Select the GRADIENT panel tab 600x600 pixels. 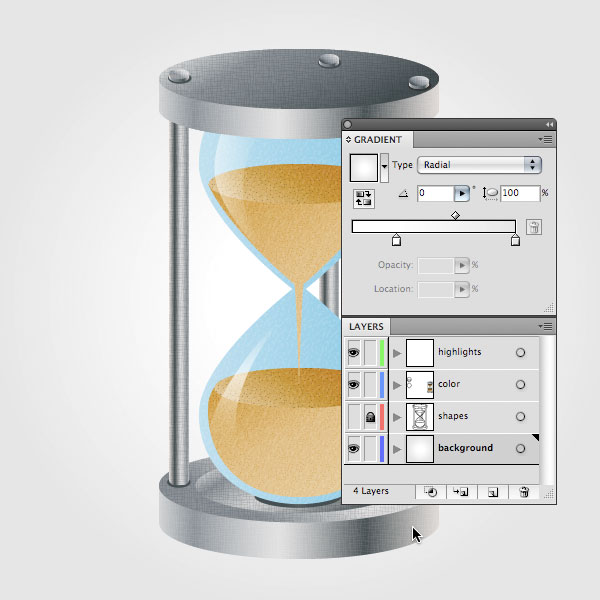378,140
